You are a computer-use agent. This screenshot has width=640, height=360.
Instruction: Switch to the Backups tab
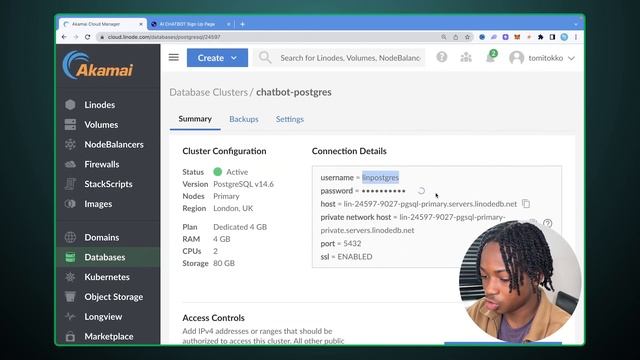tap(244, 119)
